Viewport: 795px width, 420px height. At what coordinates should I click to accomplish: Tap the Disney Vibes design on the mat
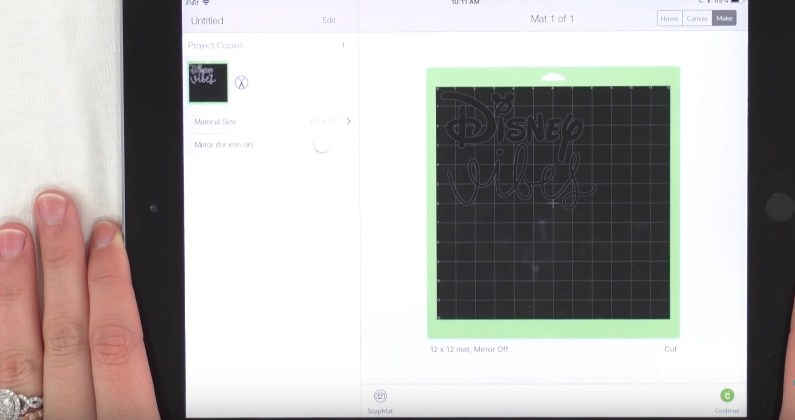click(519, 148)
